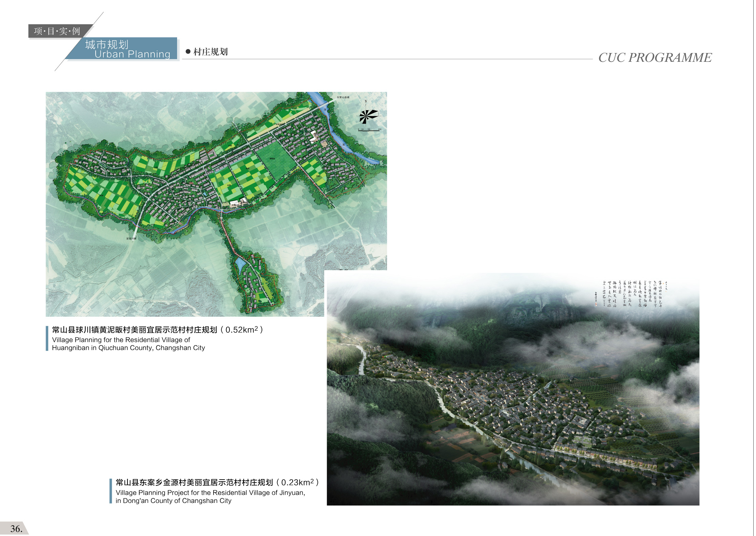
Task: Click the blue bar beside the Jinyuan caption
Action: [111, 492]
